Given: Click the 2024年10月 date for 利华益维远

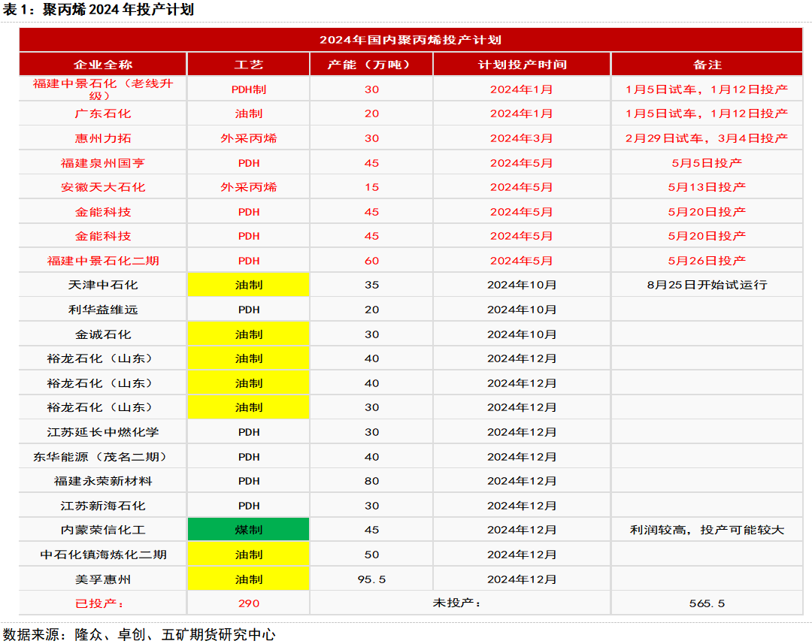Looking at the screenshot, I should pyautogui.click(x=522, y=310).
